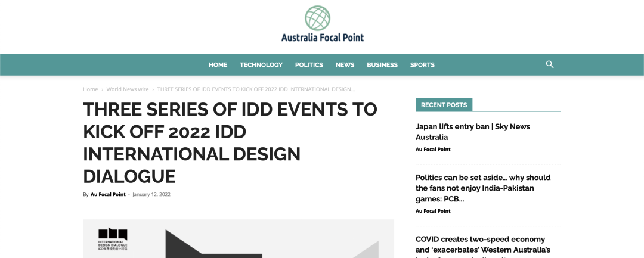Open Japan lifts entry ban post
The height and width of the screenshot is (258, 644).
point(473,132)
